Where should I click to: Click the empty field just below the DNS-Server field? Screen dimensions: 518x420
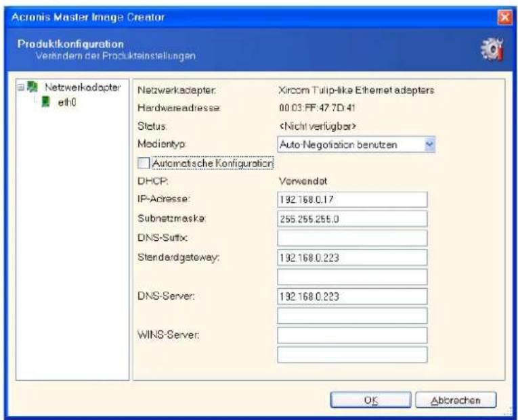tap(352, 316)
